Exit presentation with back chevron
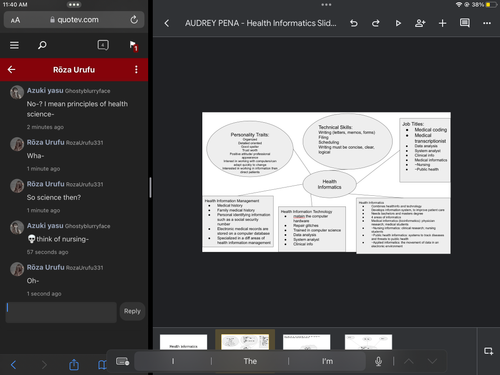The height and width of the screenshot is (375, 500). pyautogui.click(x=167, y=23)
